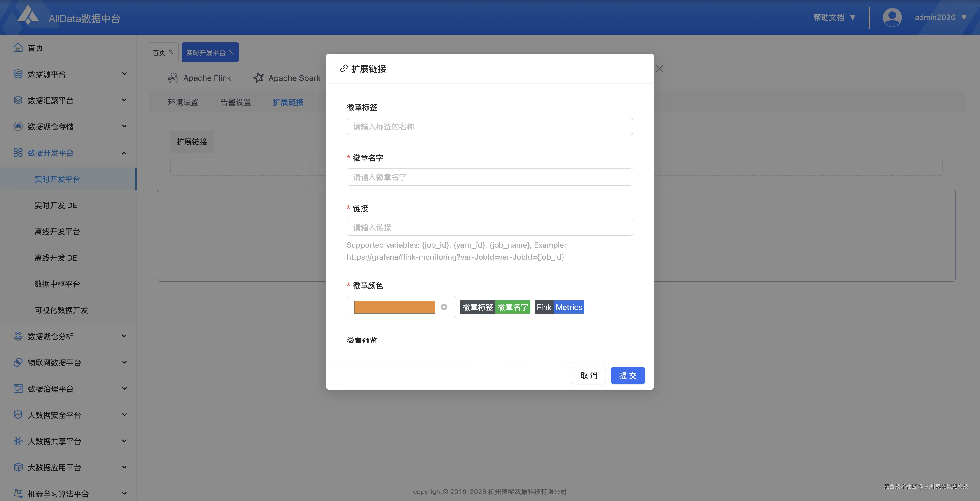This screenshot has width=980, height=501.
Task: Expand the 大数据安全平台 menu chevron
Action: coord(124,415)
